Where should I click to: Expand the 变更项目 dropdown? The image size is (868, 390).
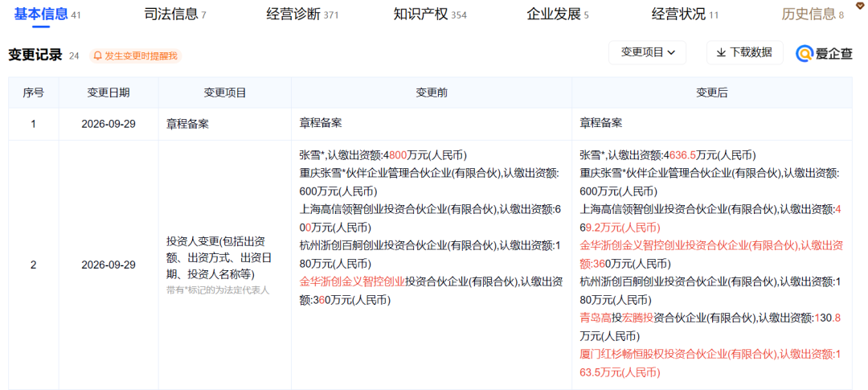pyautogui.click(x=647, y=52)
